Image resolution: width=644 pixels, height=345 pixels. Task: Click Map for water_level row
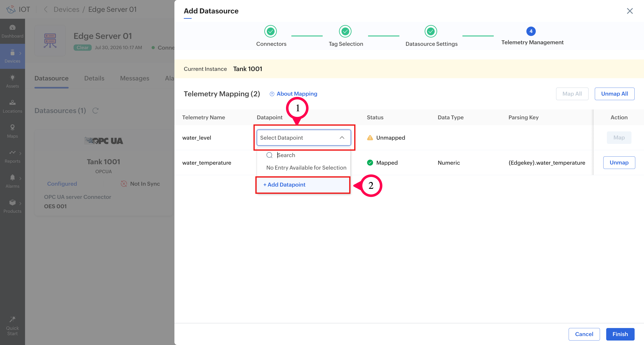pos(619,138)
